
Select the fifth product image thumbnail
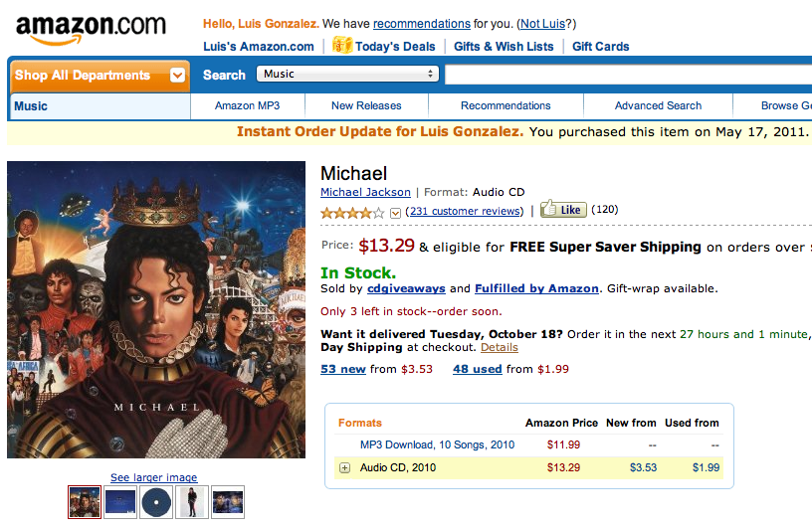click(228, 502)
